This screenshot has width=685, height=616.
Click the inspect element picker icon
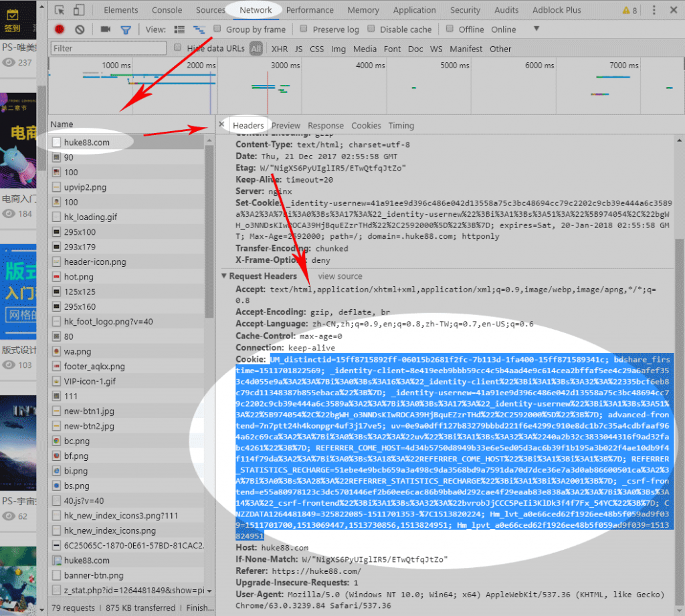pyautogui.click(x=60, y=10)
